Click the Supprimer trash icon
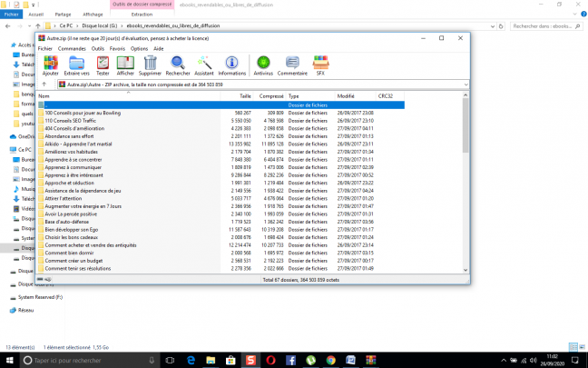 coord(151,65)
